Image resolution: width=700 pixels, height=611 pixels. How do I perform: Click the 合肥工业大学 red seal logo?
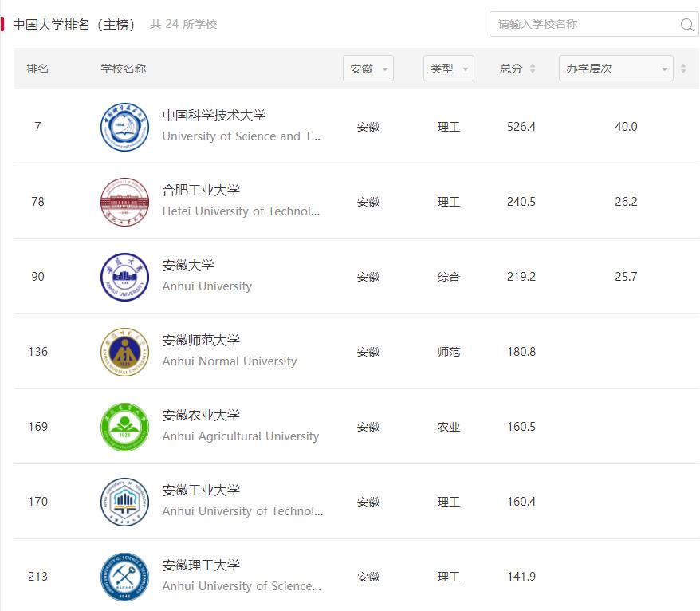click(x=124, y=202)
